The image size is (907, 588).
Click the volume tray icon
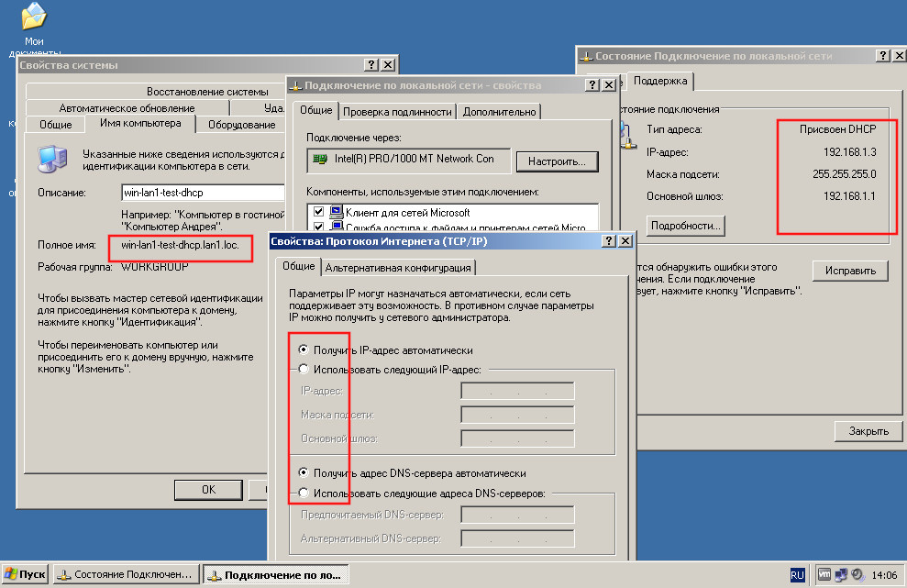pyautogui.click(x=857, y=574)
